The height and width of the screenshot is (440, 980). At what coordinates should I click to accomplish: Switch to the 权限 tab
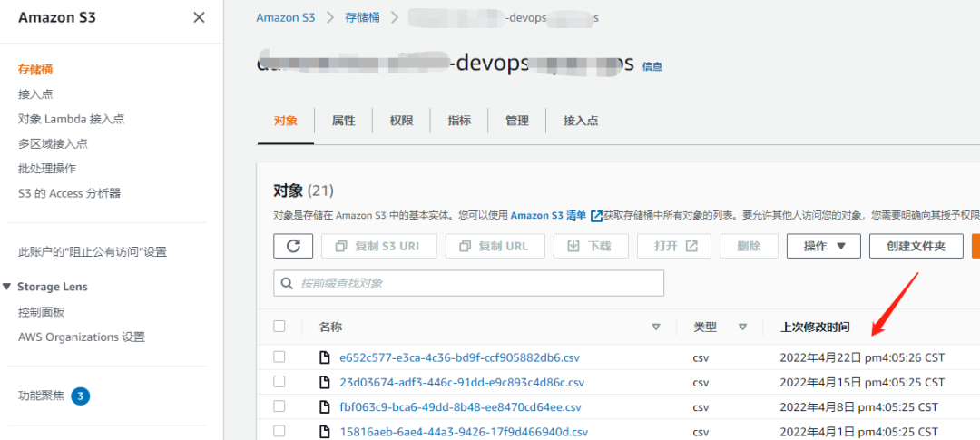pos(401,121)
